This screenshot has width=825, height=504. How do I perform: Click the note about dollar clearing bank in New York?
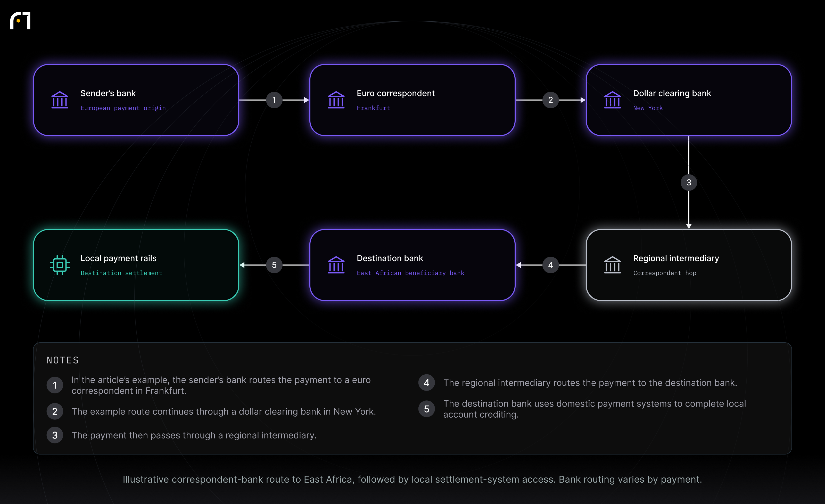click(x=224, y=411)
